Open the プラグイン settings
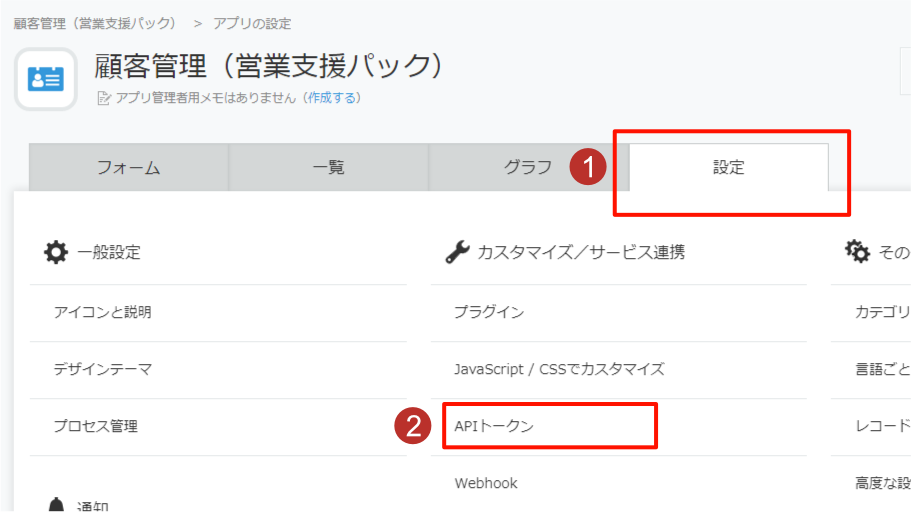This screenshot has width=911, height=512. pos(489,312)
